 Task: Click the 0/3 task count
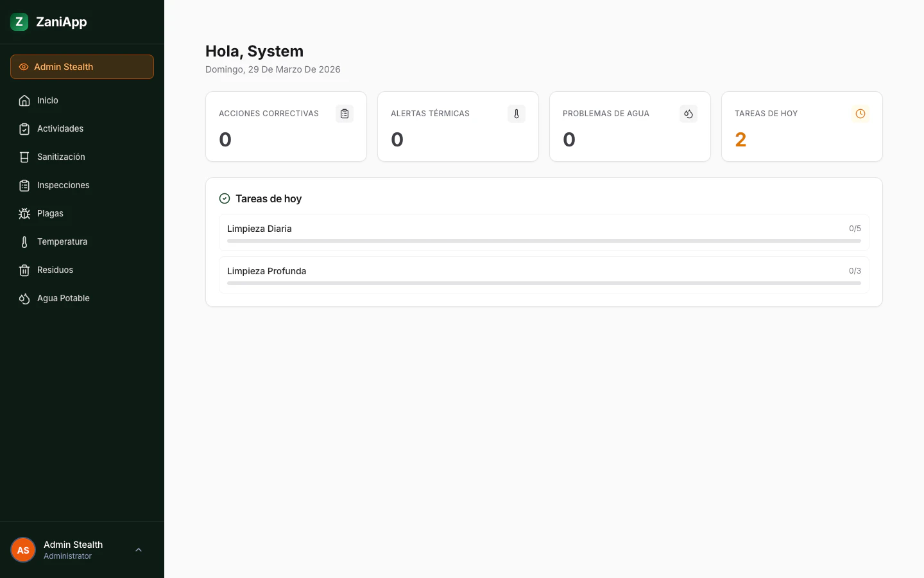click(x=855, y=271)
